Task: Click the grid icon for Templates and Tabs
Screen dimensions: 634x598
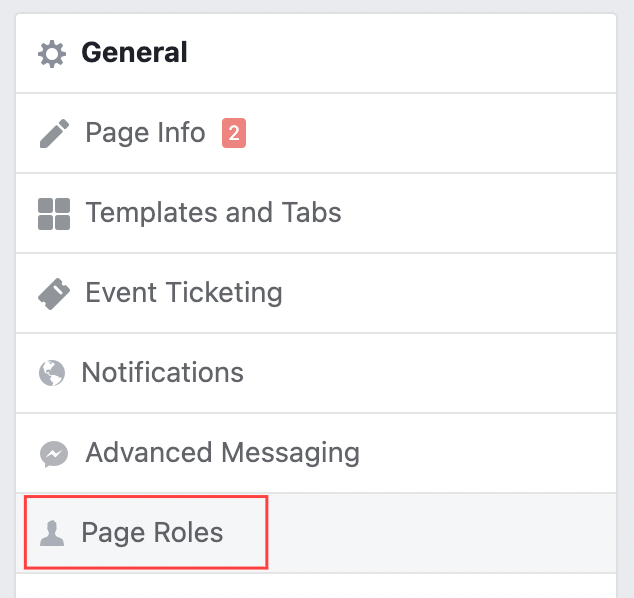Action: (53, 213)
